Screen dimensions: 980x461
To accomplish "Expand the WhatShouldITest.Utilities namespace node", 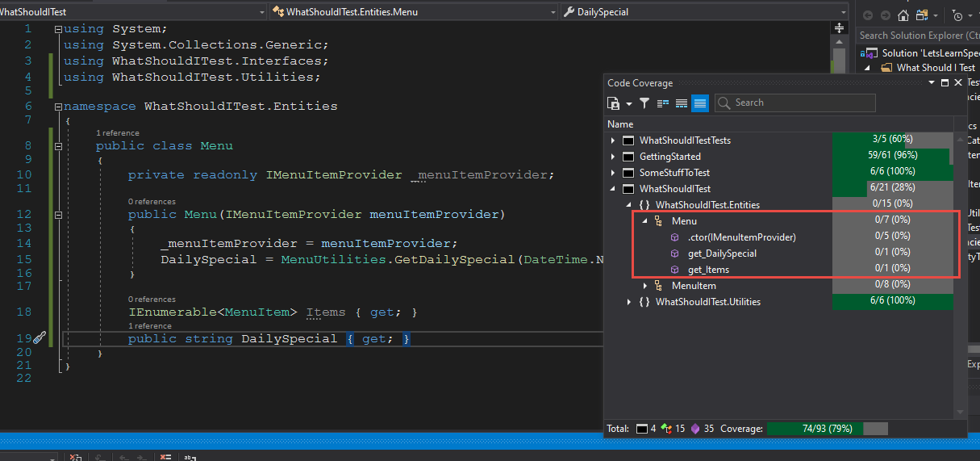I will pyautogui.click(x=630, y=302).
